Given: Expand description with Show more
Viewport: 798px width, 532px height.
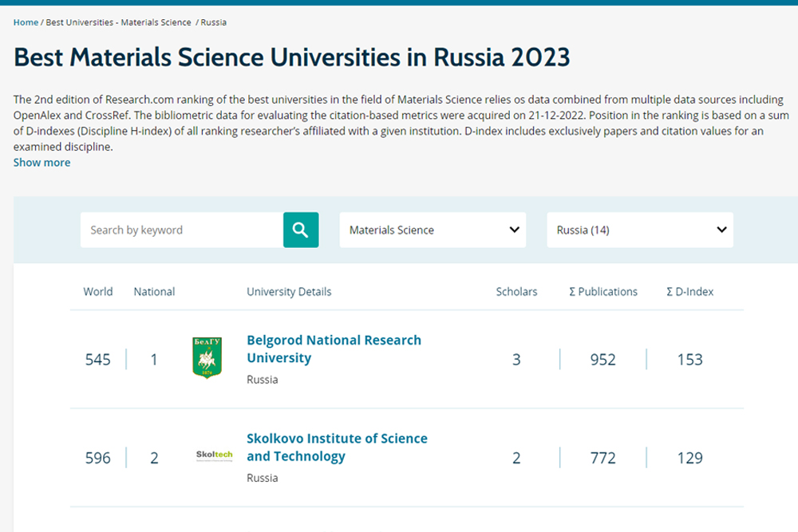Looking at the screenshot, I should click(x=41, y=163).
